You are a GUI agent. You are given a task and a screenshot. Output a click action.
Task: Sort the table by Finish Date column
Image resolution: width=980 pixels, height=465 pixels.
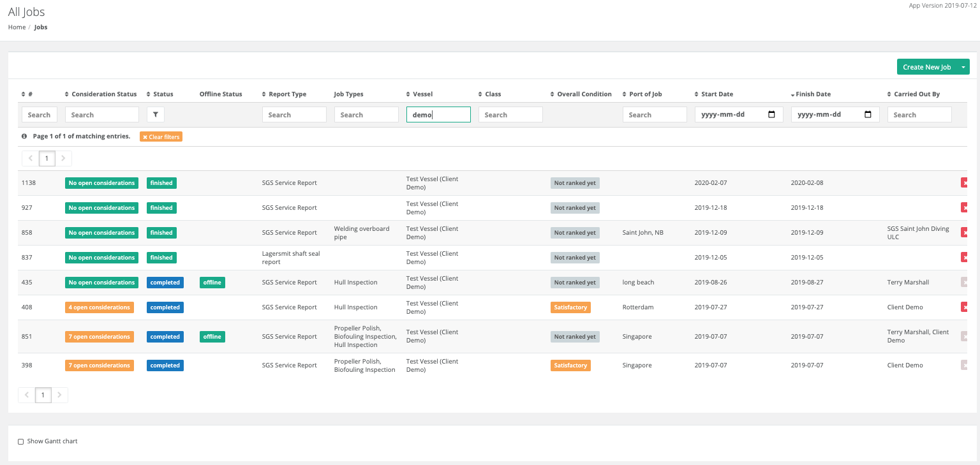(x=812, y=94)
